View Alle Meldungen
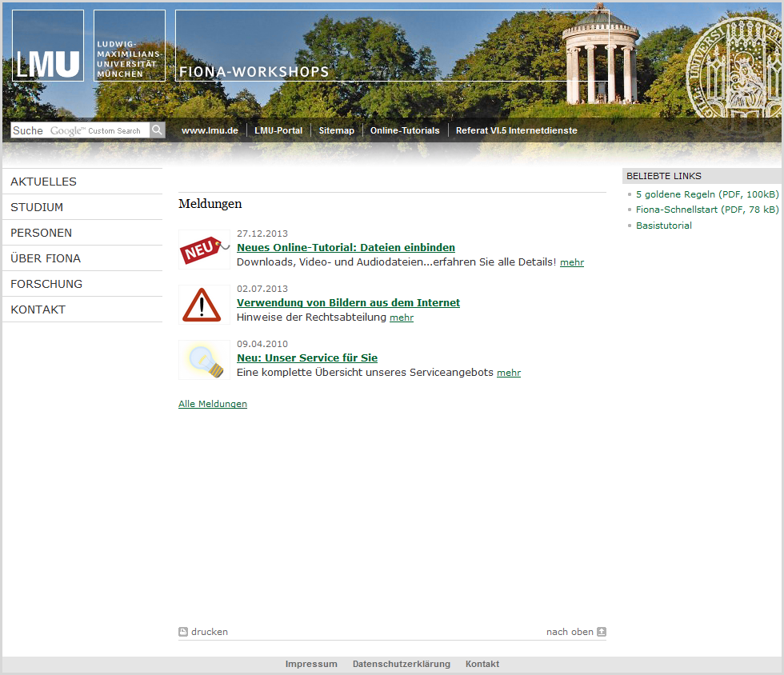The height and width of the screenshot is (675, 784). tap(213, 404)
